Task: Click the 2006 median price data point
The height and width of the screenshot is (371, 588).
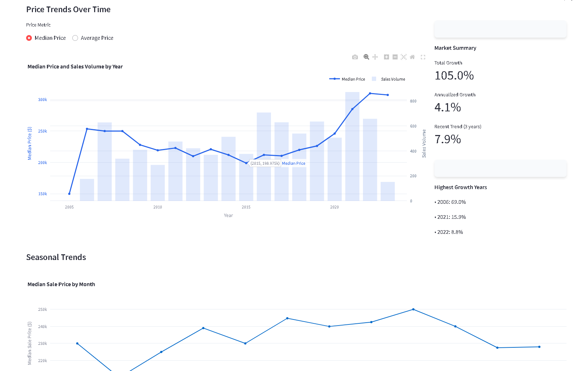Action: point(87,129)
